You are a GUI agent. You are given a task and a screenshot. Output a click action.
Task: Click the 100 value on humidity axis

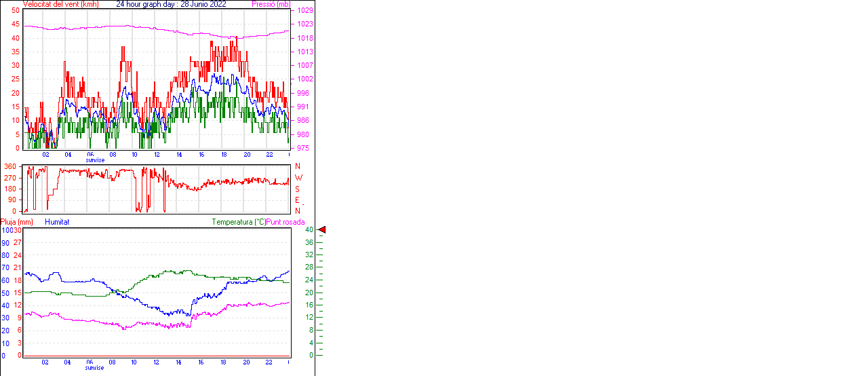tap(6, 230)
